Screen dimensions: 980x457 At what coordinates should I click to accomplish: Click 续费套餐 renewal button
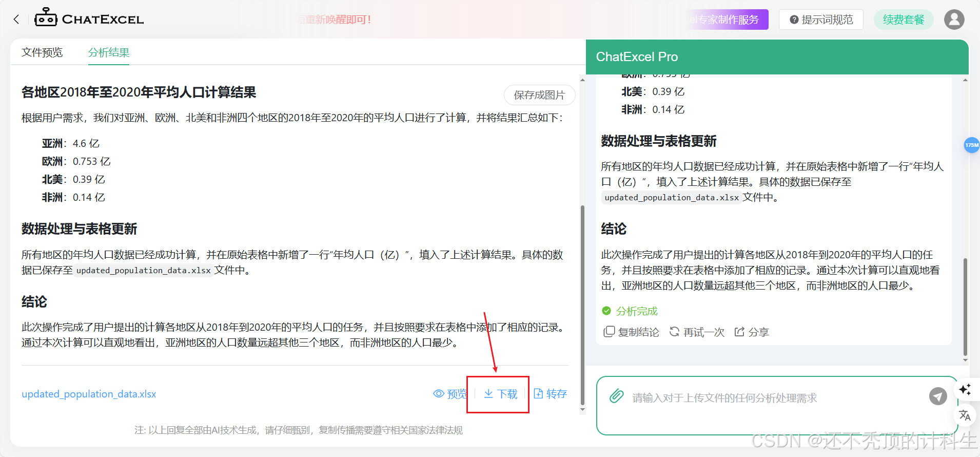[904, 20]
